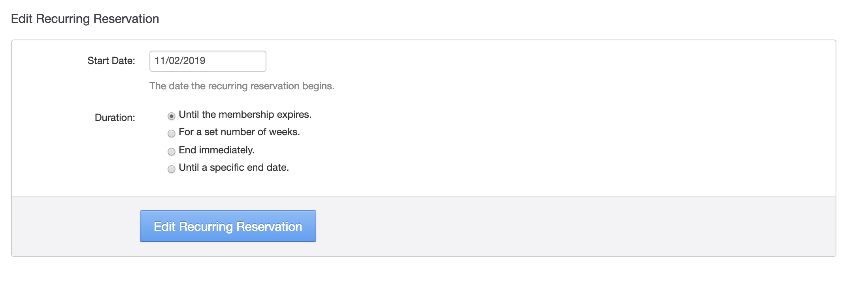The width and height of the screenshot is (868, 283).
Task: Click the 'For a set number of weeks.' label text
Action: (x=239, y=132)
